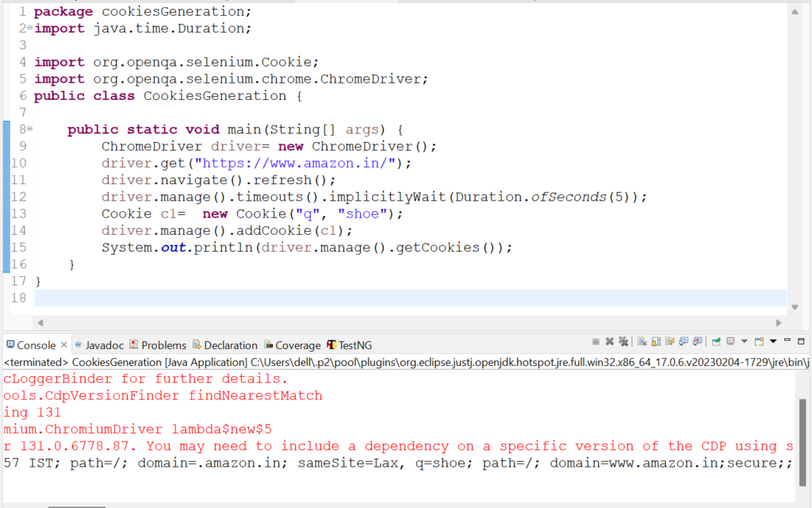Toggle show console when standard out changes
The image size is (812, 508).
point(684,341)
